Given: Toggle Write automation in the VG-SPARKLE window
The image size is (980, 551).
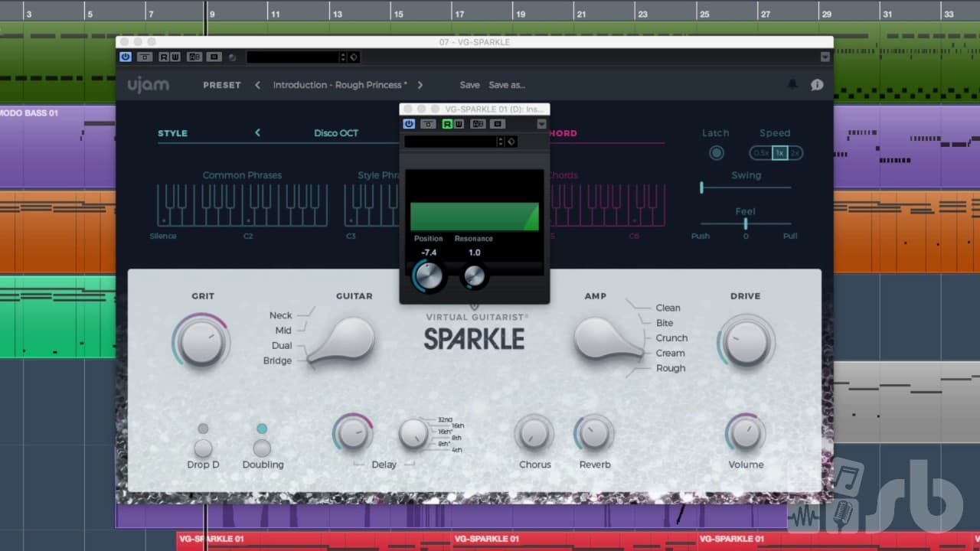Looking at the screenshot, I should [175, 57].
